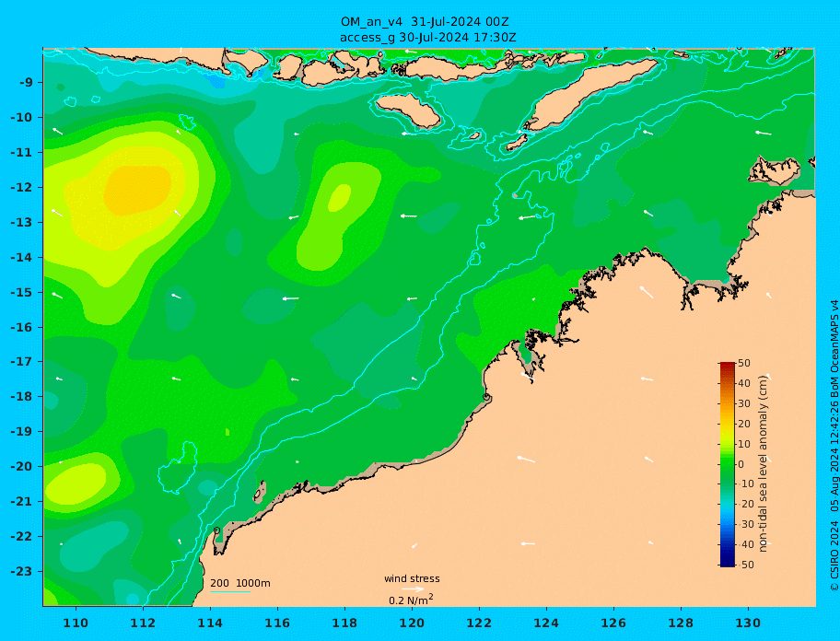Screen dimensions: 840x641
Task: Click the latitude label -22
Action: (x=21, y=537)
